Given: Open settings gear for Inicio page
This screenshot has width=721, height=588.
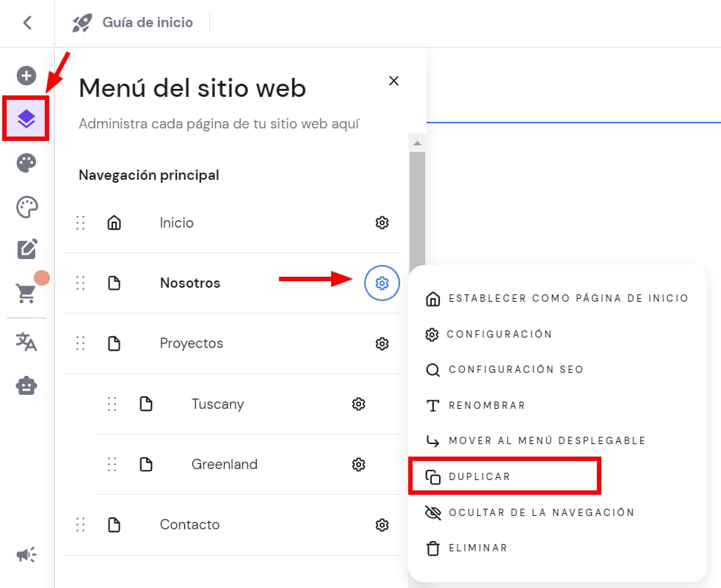Looking at the screenshot, I should coord(382,223).
